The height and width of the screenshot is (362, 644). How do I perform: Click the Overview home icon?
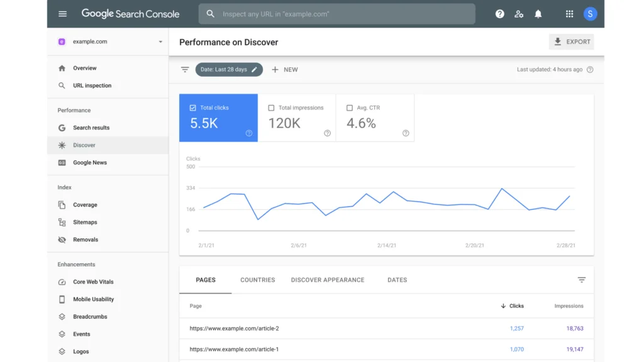tap(62, 68)
